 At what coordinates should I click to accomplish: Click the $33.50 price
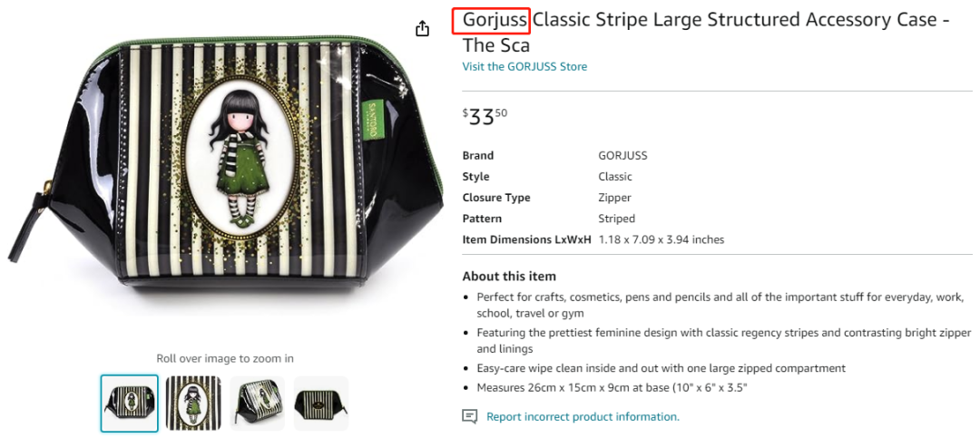[x=485, y=117]
